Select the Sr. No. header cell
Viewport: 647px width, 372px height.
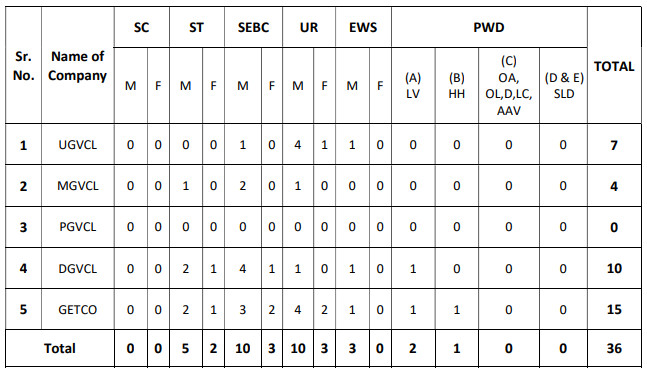pos(24,66)
